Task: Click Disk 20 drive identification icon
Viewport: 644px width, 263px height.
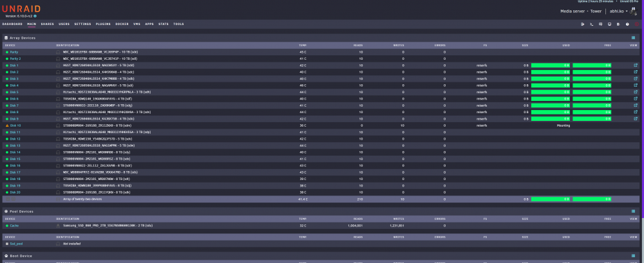Action: [58, 192]
